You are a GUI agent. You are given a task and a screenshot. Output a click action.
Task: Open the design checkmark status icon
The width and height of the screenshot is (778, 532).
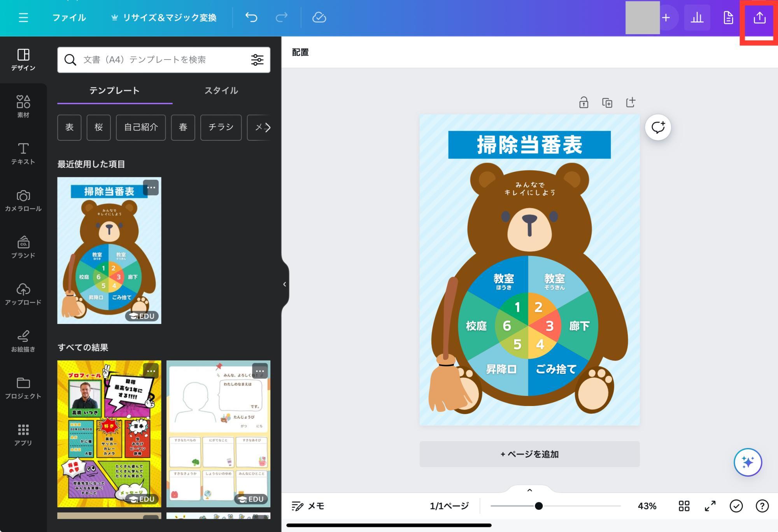point(736,506)
